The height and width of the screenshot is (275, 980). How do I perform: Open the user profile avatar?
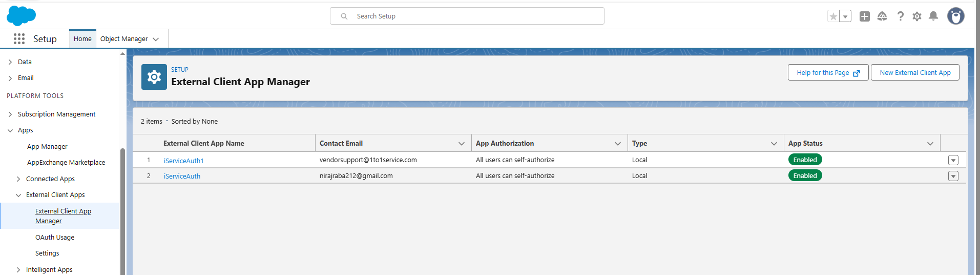tap(955, 16)
